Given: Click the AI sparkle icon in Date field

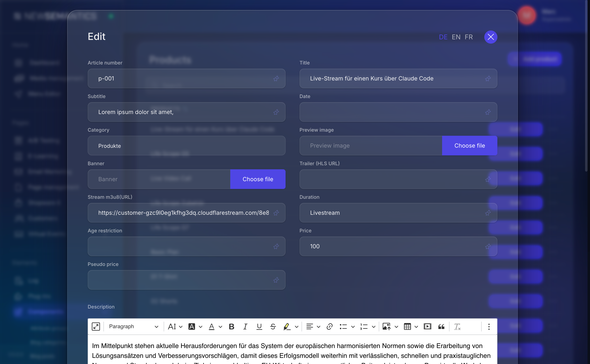Looking at the screenshot, I should [x=488, y=112].
